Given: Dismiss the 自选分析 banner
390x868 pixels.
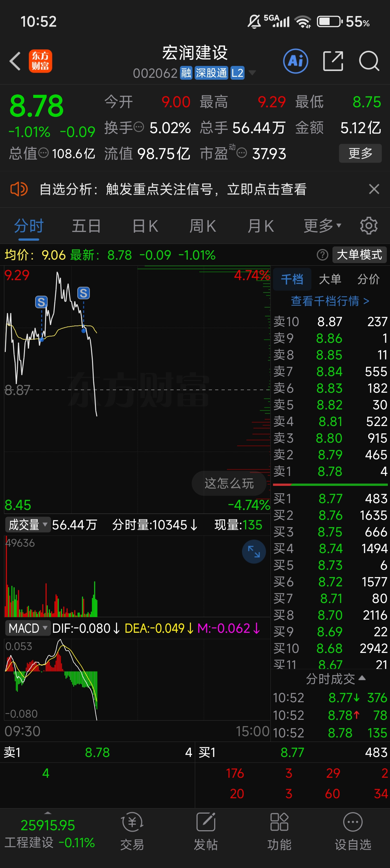Looking at the screenshot, I should 374,189.
